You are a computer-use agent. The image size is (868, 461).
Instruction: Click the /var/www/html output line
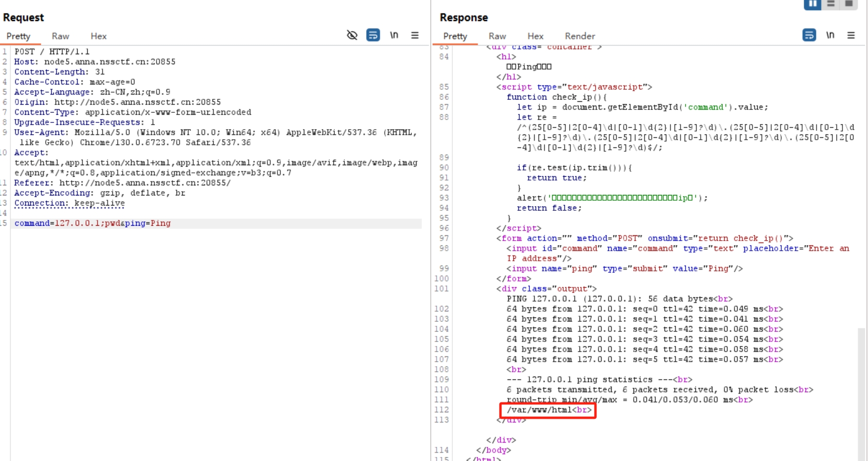click(x=549, y=410)
